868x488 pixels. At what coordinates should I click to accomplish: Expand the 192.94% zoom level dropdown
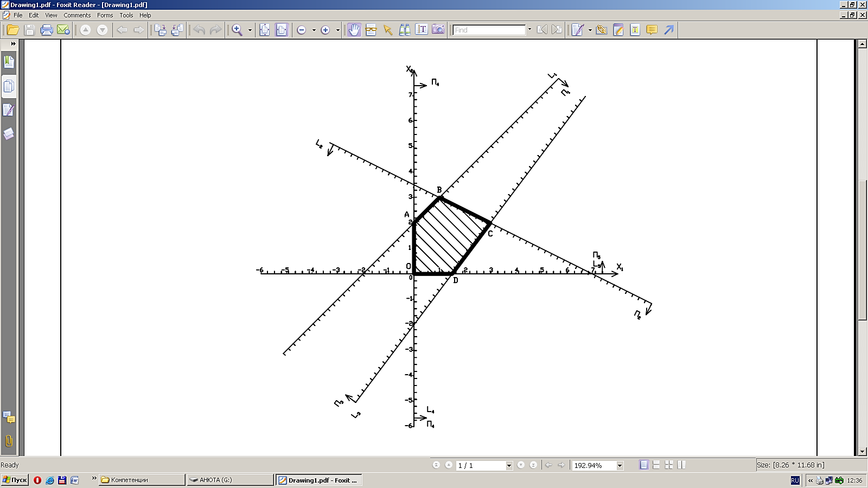pyautogui.click(x=620, y=466)
